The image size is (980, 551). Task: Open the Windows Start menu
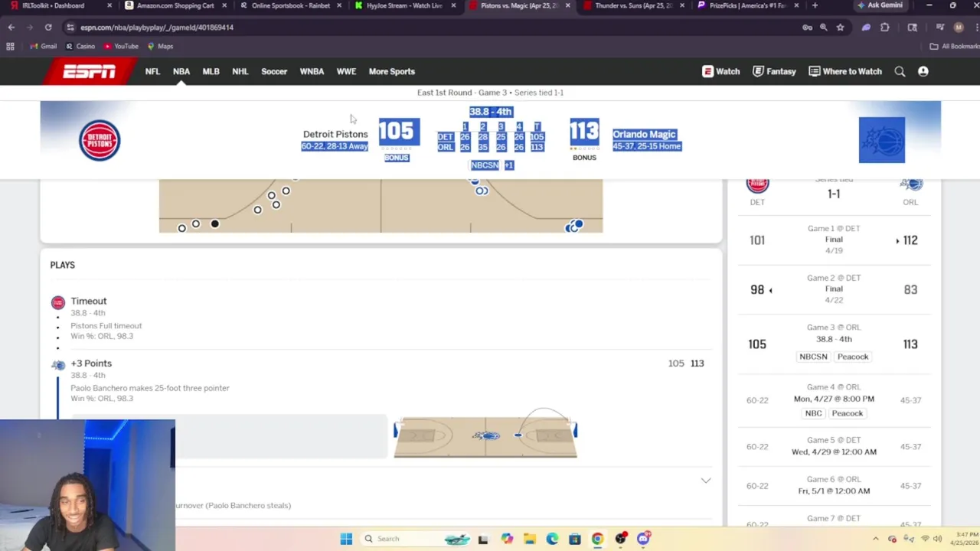coord(346,539)
